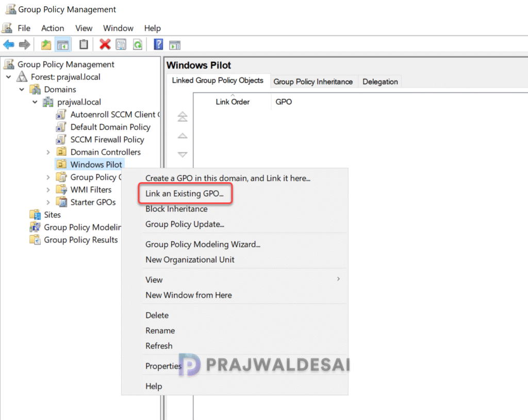The image size is (528, 420).
Task: Click the Forest prajwal.local triangle icon
Action: [x=22, y=77]
